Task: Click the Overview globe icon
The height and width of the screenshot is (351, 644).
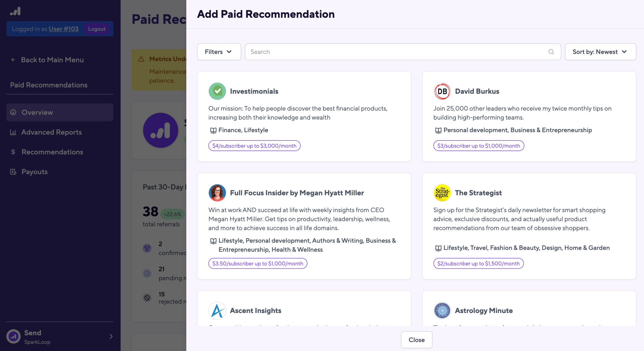Action: pyautogui.click(x=13, y=112)
